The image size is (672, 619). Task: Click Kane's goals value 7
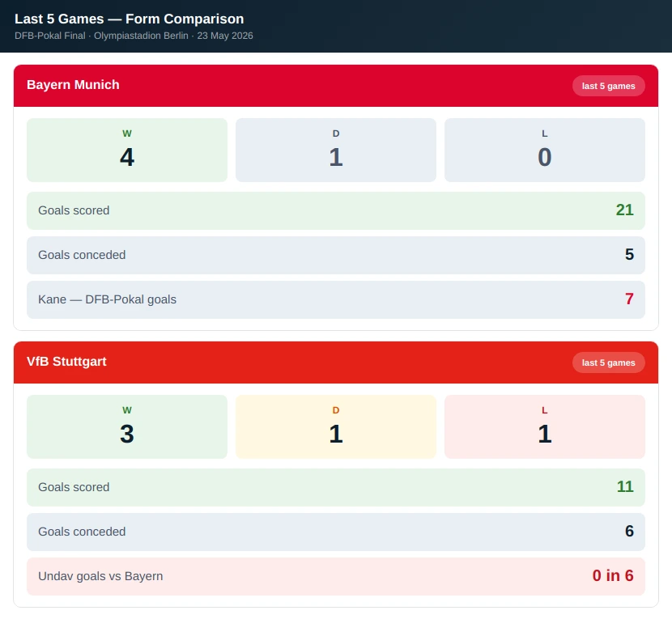tap(629, 299)
